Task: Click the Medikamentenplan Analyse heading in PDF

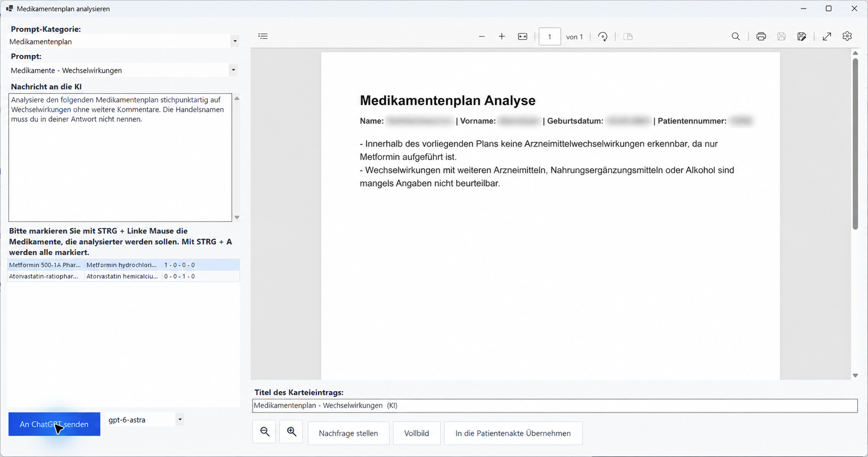Action: 448,100
